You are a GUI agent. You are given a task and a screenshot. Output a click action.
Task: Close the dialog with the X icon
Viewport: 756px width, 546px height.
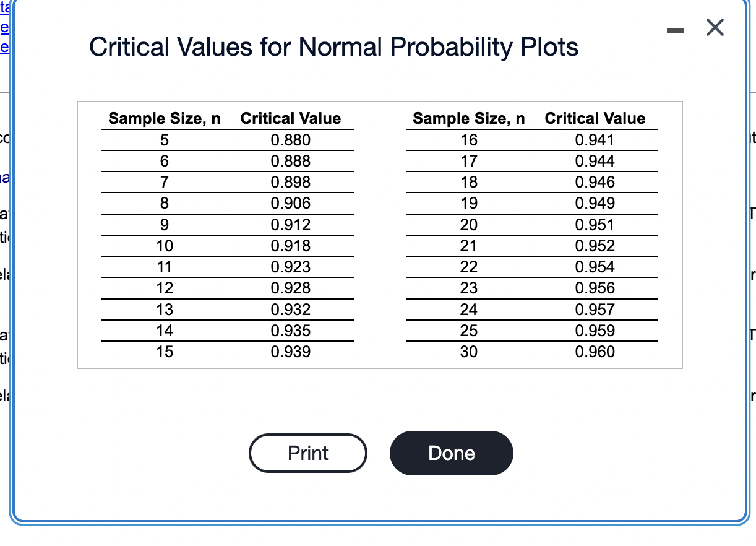[x=715, y=29]
